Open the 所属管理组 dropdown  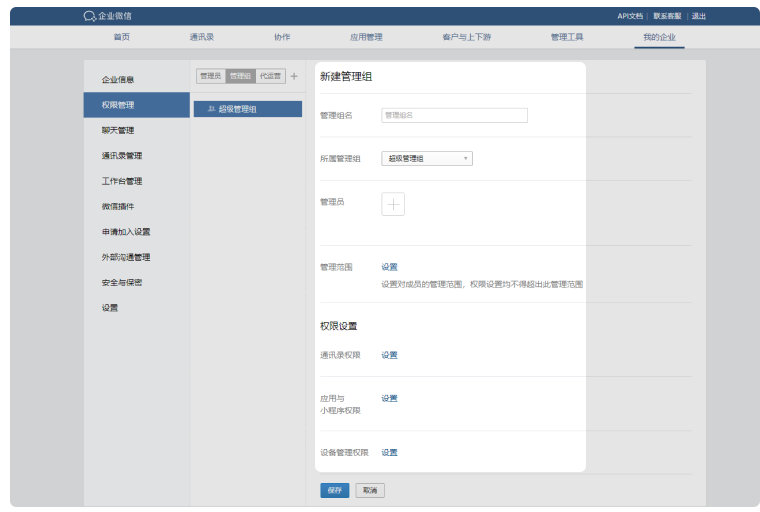pyautogui.click(x=427, y=158)
